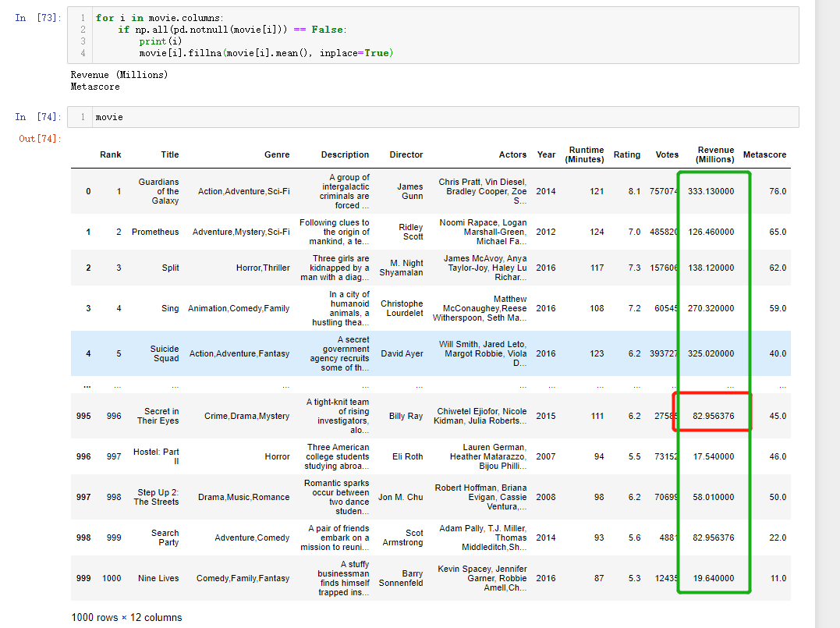The image size is (840, 628).
Task: Click genre cell 'Crime,Drama,Mystery'
Action: click(247, 416)
